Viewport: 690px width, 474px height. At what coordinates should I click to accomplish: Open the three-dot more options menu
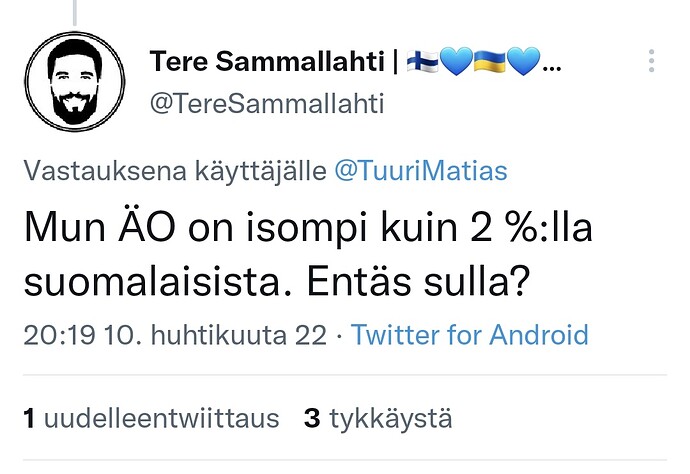(651, 61)
